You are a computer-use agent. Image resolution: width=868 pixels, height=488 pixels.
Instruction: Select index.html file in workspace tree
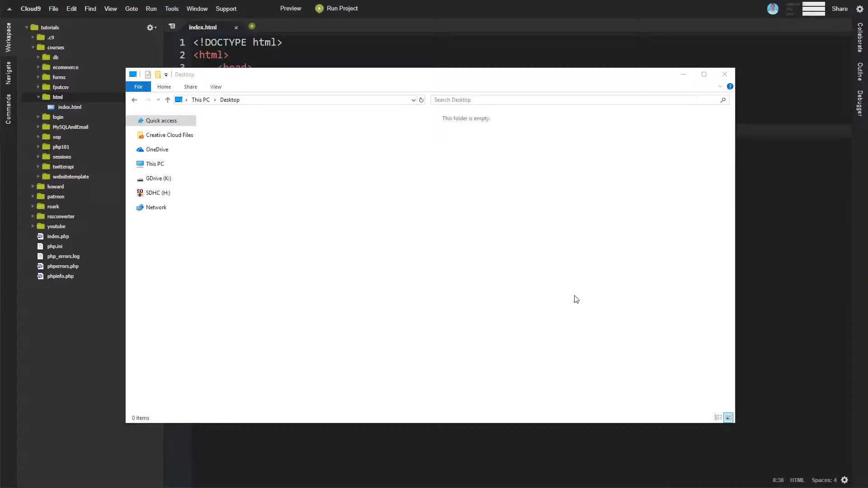(70, 107)
